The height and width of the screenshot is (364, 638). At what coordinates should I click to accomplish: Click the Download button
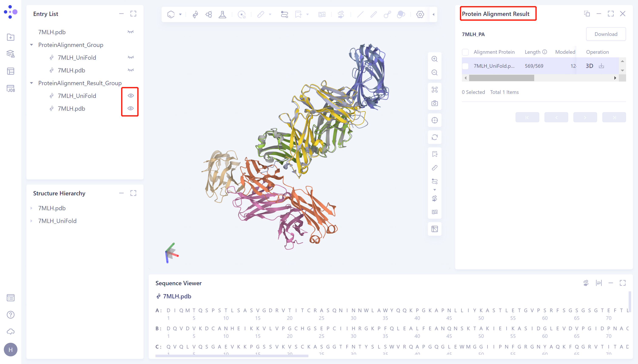point(606,34)
